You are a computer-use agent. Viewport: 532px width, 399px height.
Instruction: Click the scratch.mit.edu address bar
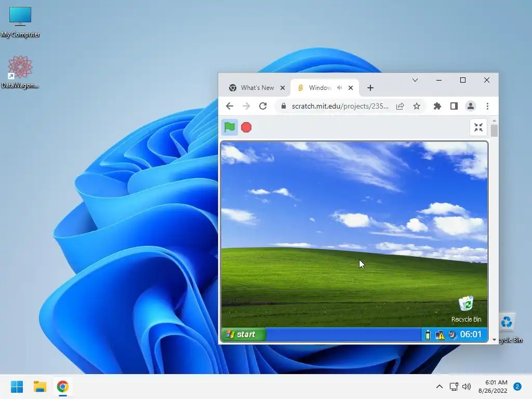tap(340, 106)
